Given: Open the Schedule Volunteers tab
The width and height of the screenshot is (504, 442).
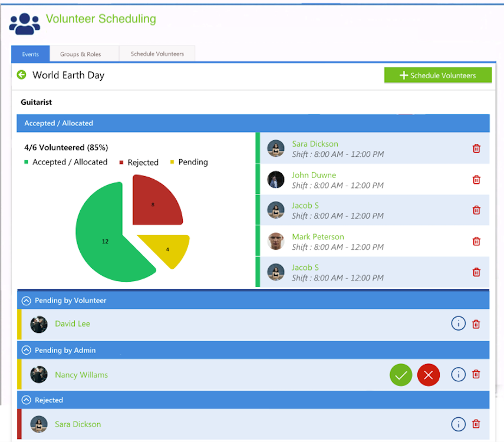Looking at the screenshot, I should (x=157, y=54).
